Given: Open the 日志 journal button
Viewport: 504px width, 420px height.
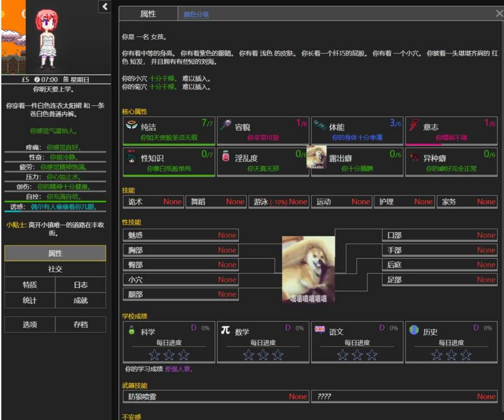Looking at the screenshot, I should [81, 285].
